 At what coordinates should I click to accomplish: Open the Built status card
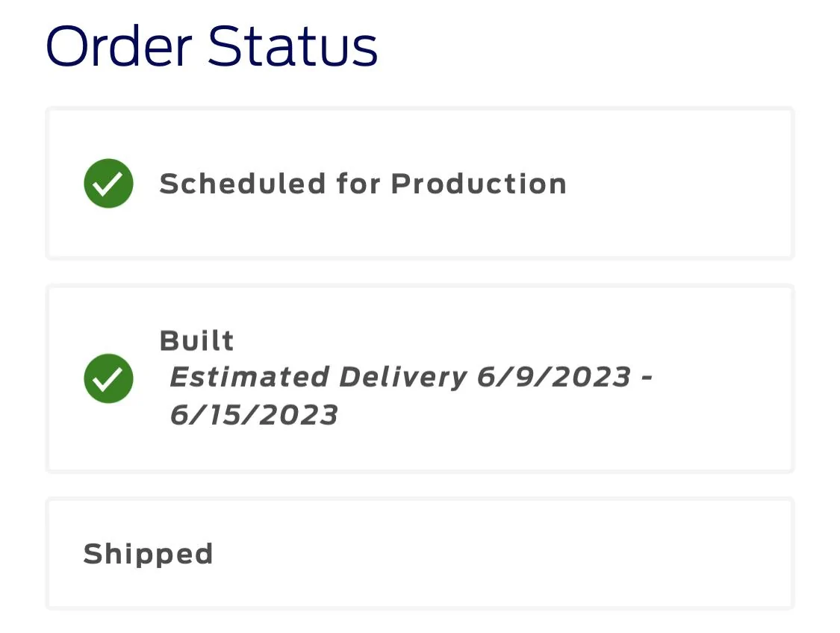coord(420,378)
